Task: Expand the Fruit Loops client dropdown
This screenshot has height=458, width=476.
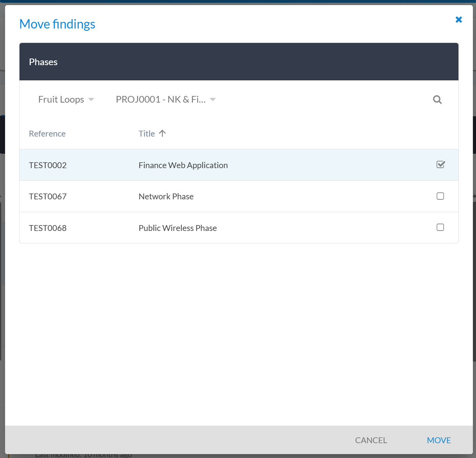Action: pos(61,99)
